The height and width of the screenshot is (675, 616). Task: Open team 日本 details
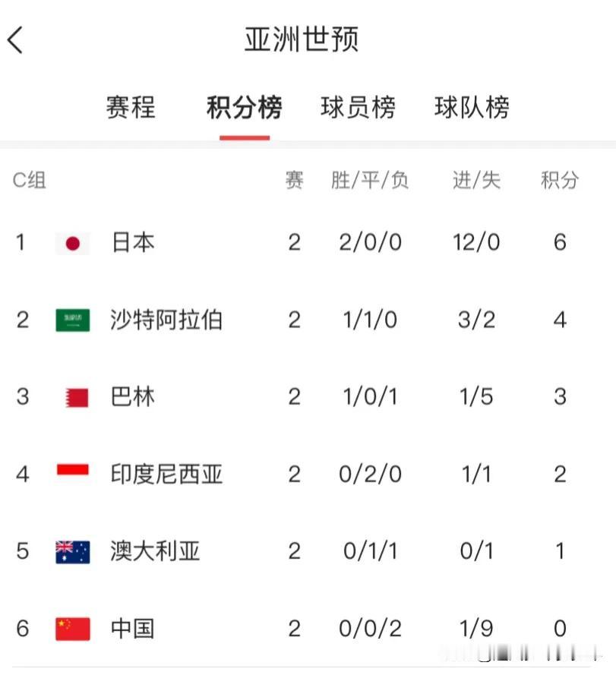pos(133,242)
